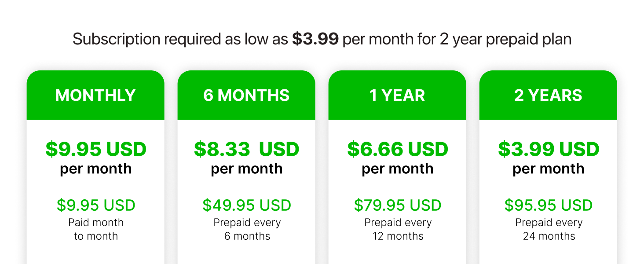Click the bold $3.99 in the headline
Image resolution: width=644 pixels, height=264 pixels.
pos(315,40)
